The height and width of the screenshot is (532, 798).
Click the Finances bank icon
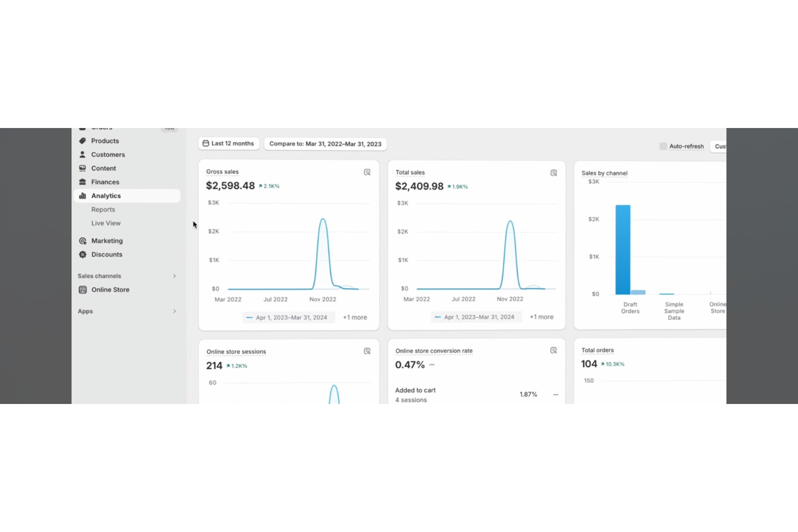tap(83, 182)
